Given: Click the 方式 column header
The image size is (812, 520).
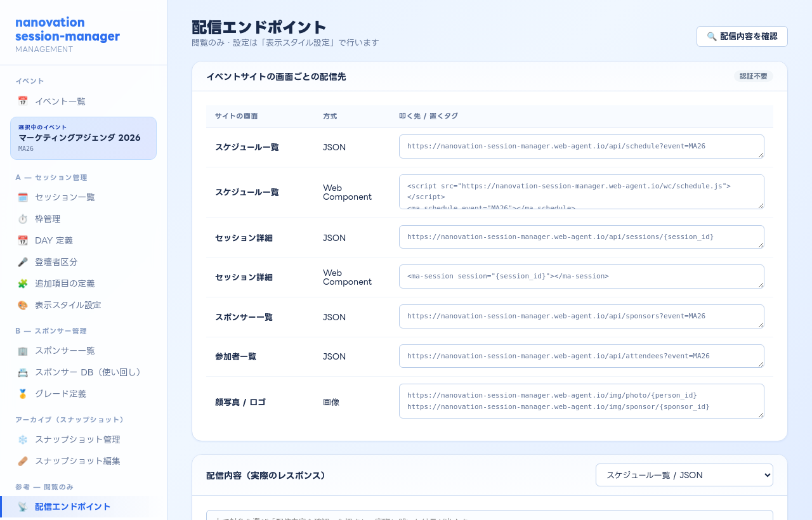Looking at the screenshot, I should (x=330, y=116).
